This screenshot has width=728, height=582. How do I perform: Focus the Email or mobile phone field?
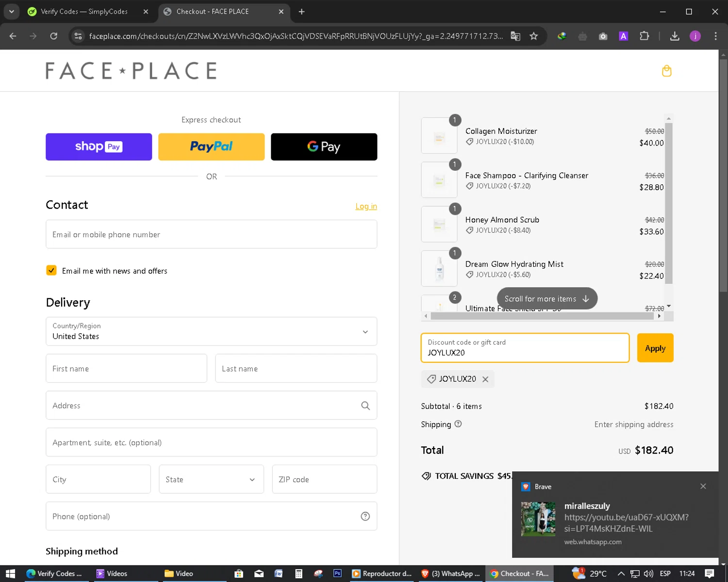pyautogui.click(x=211, y=234)
